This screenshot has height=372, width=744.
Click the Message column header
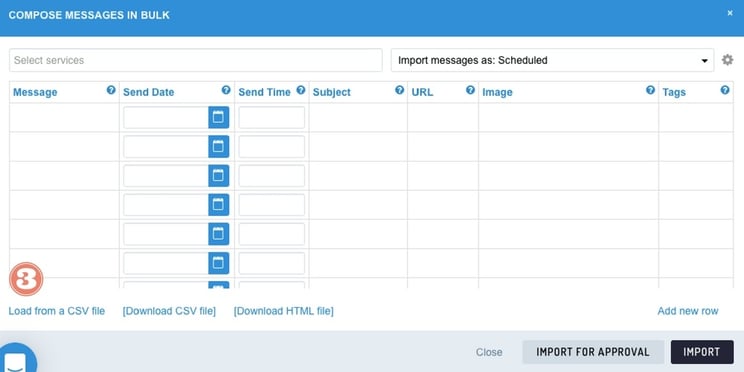35,93
